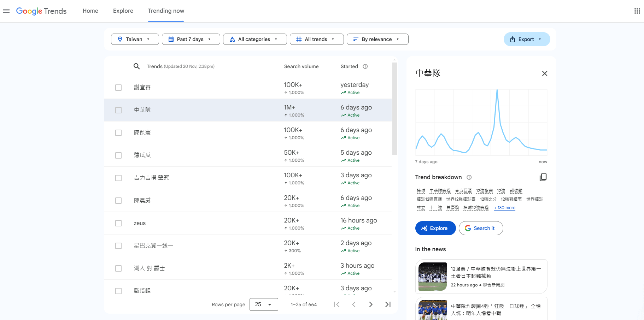Open the 世界棒球 breakdown term

535,199
